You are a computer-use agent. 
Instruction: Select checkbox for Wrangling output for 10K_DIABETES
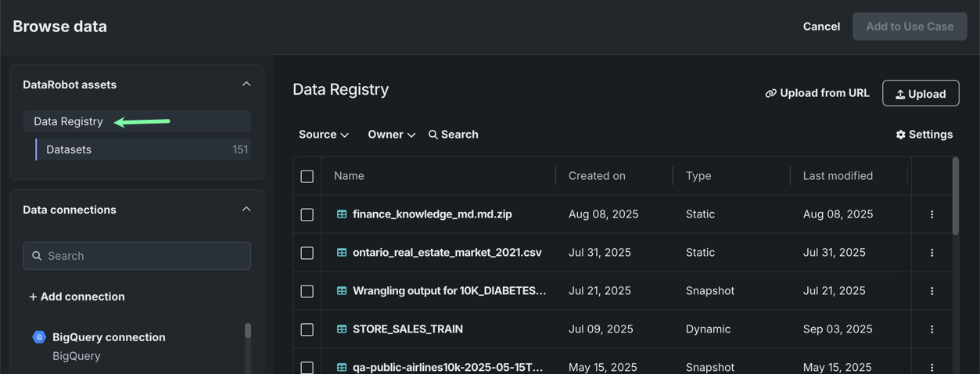pos(307,291)
